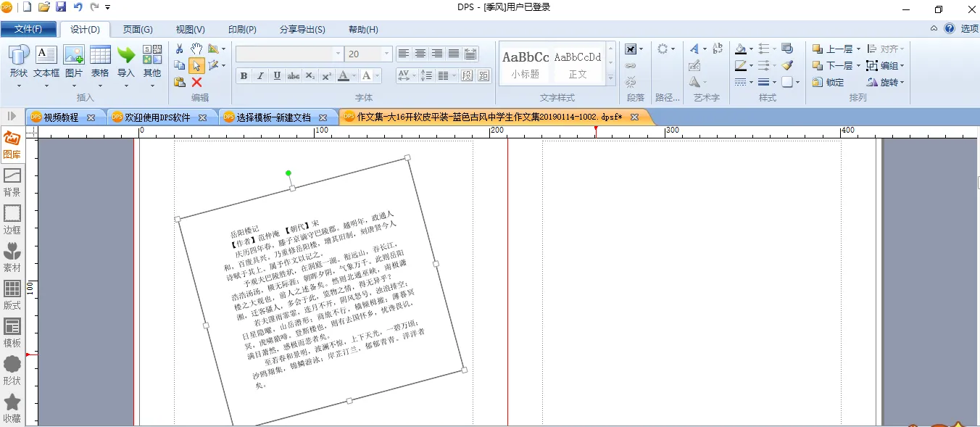Click the scissors cut icon

coord(180,49)
